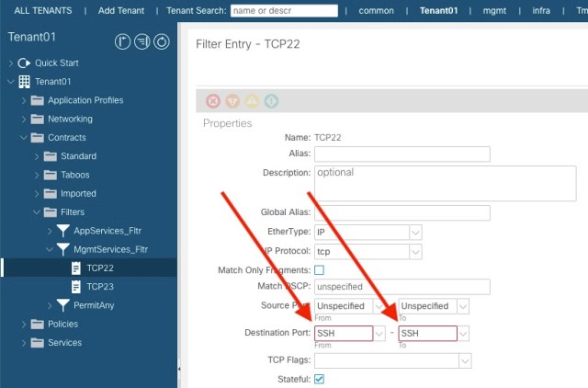Open the Destination Port From dropdown

379,333
